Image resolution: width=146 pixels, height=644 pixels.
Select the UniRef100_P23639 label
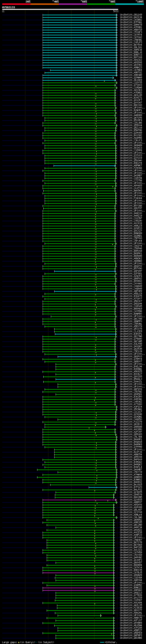pos(131,608)
